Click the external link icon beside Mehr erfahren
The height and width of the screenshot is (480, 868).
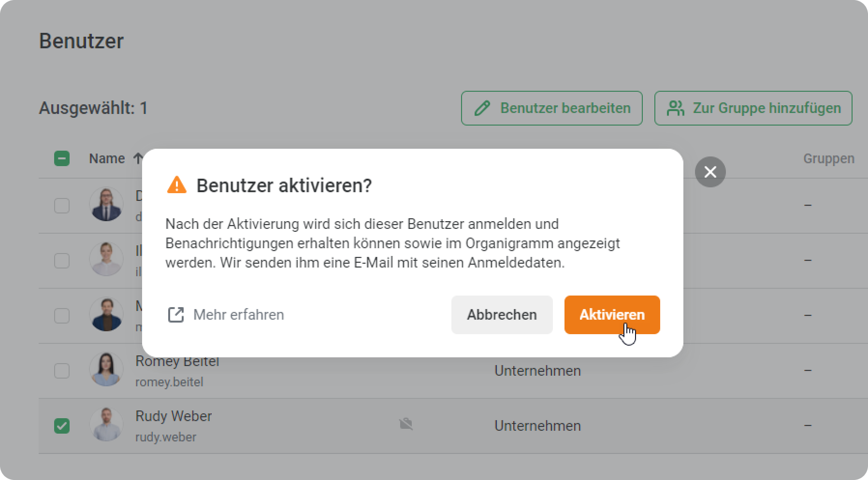click(176, 314)
